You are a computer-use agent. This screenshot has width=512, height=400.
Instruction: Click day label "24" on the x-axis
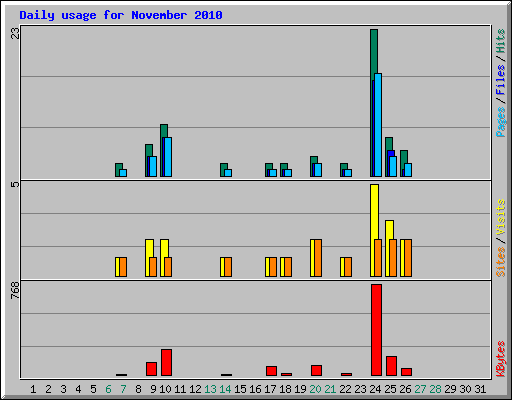[x=375, y=389]
